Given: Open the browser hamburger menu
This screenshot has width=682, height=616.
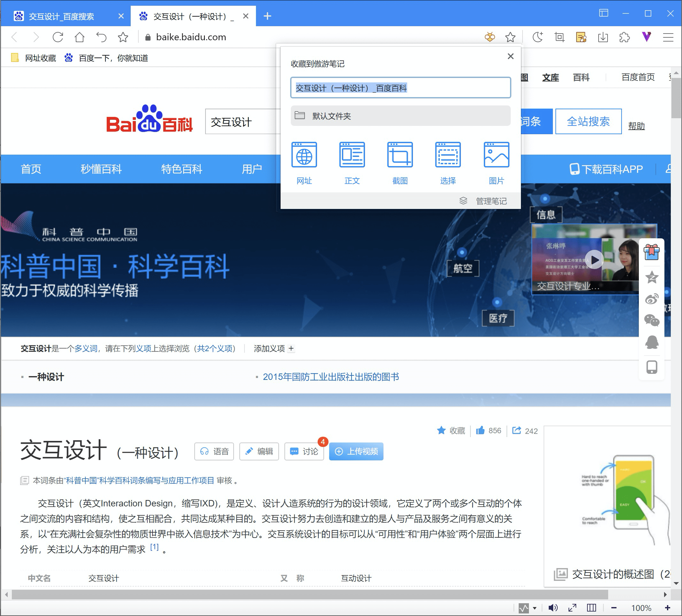Looking at the screenshot, I should [x=668, y=37].
